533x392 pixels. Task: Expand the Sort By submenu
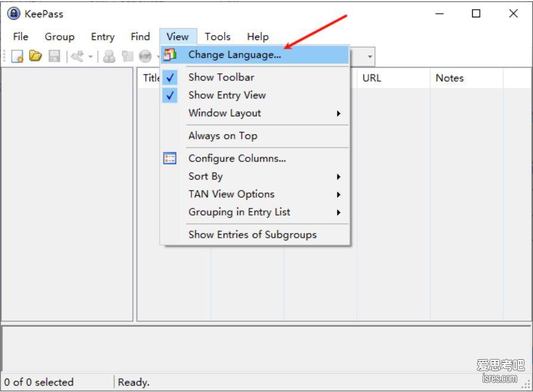tap(255, 176)
